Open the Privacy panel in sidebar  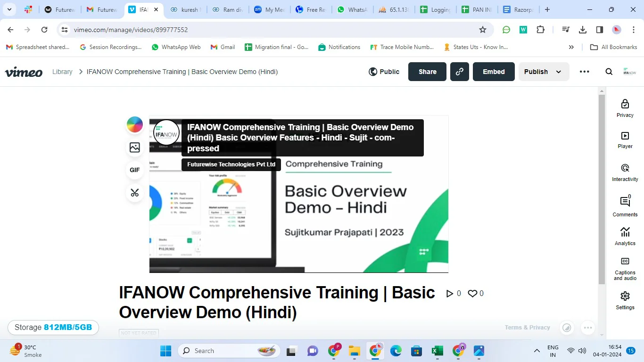coord(625,108)
